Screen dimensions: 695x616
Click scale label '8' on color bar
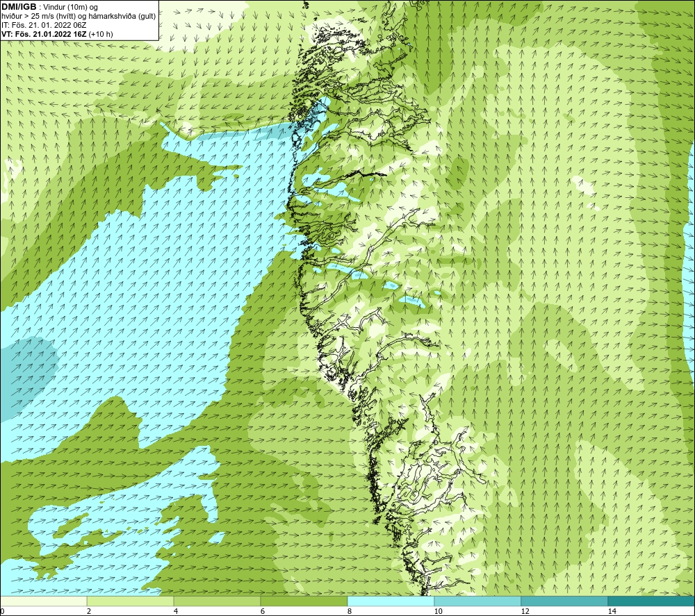(x=350, y=611)
